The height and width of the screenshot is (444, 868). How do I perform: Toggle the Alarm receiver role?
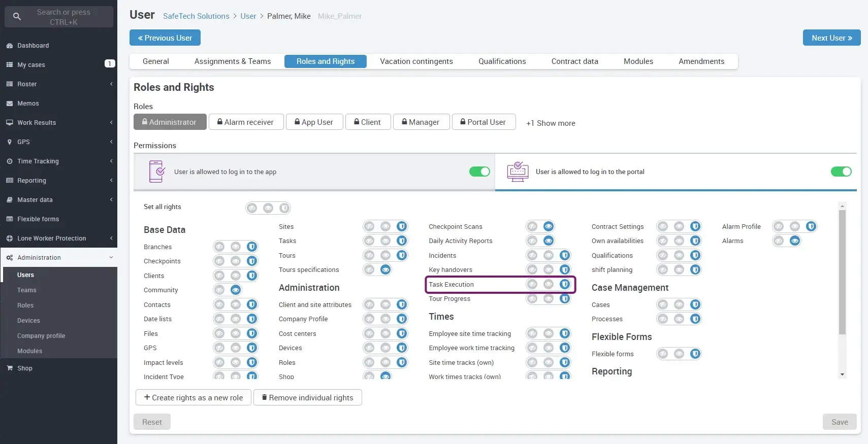(x=246, y=122)
